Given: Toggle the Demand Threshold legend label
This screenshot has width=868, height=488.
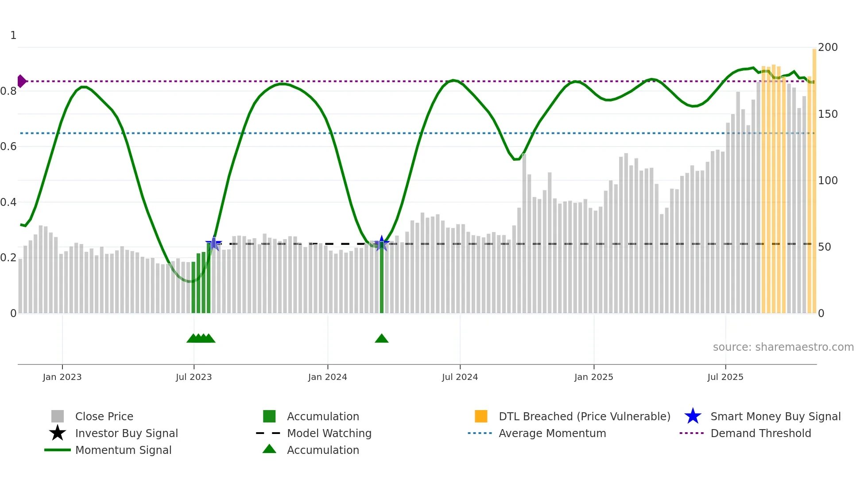Looking at the screenshot, I should coord(761,433).
